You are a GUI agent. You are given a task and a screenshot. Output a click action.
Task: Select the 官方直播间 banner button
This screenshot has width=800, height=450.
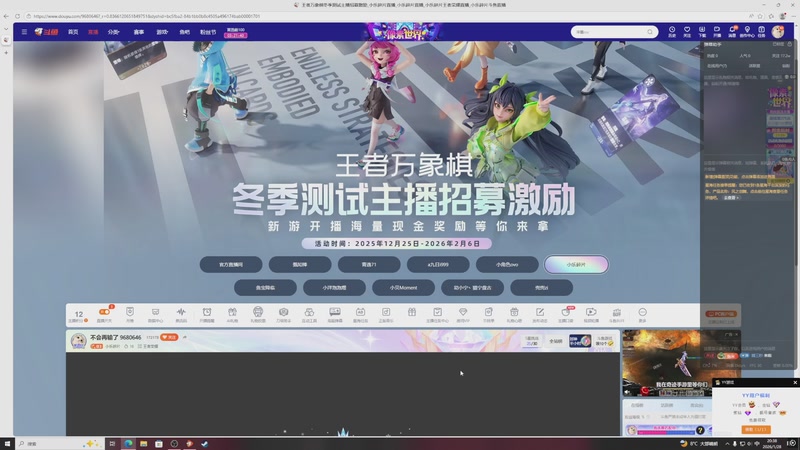tap(231, 264)
